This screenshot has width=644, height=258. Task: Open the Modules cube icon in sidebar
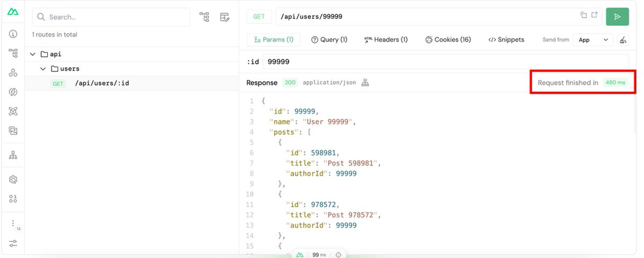13,111
